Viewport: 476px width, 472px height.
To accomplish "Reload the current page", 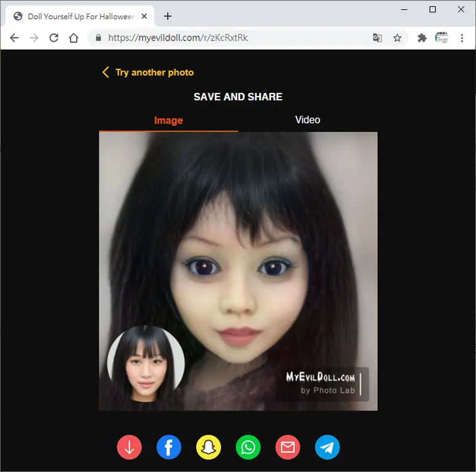I will [x=53, y=38].
